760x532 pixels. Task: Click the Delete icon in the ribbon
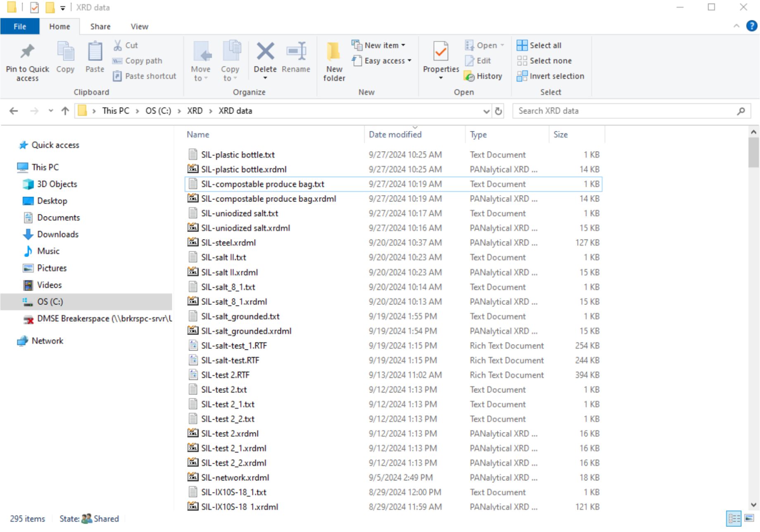265,52
